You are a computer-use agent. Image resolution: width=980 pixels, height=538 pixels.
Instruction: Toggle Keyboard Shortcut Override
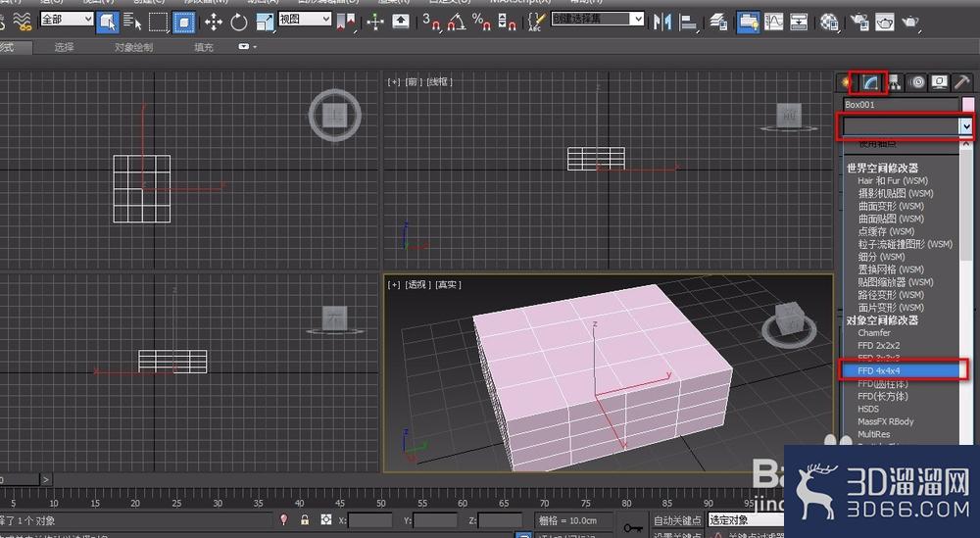coord(401,23)
